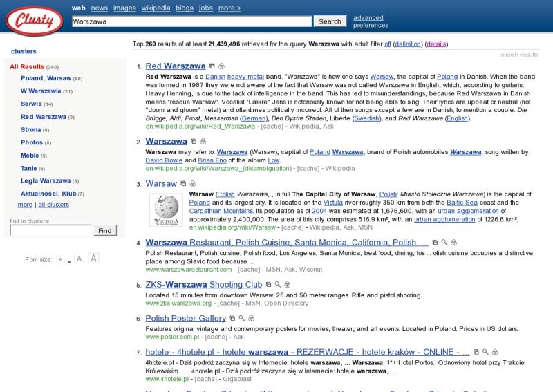Click the Clusty logo

(x=34, y=21)
